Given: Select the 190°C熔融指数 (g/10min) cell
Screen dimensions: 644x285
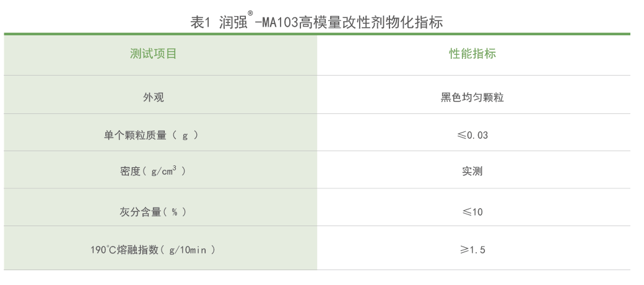Looking at the screenshot, I should tap(153, 249).
